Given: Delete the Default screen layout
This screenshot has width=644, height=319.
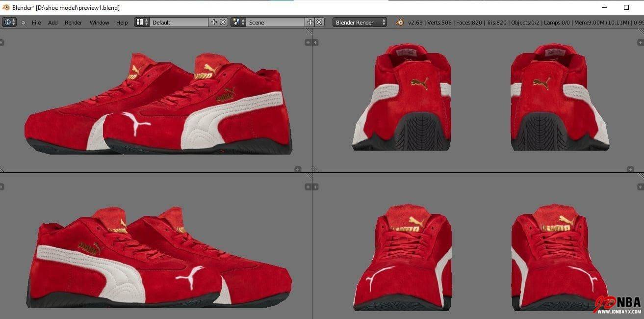Looking at the screenshot, I should [x=223, y=22].
